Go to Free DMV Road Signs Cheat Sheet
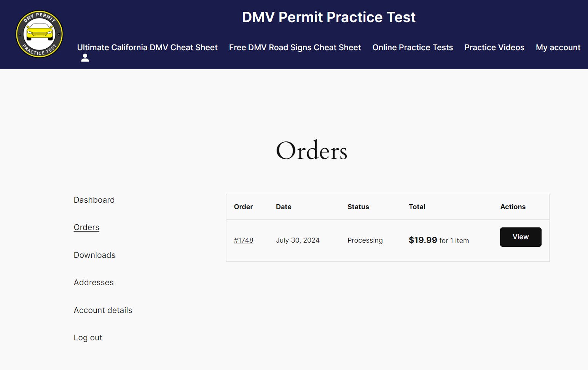 295,48
